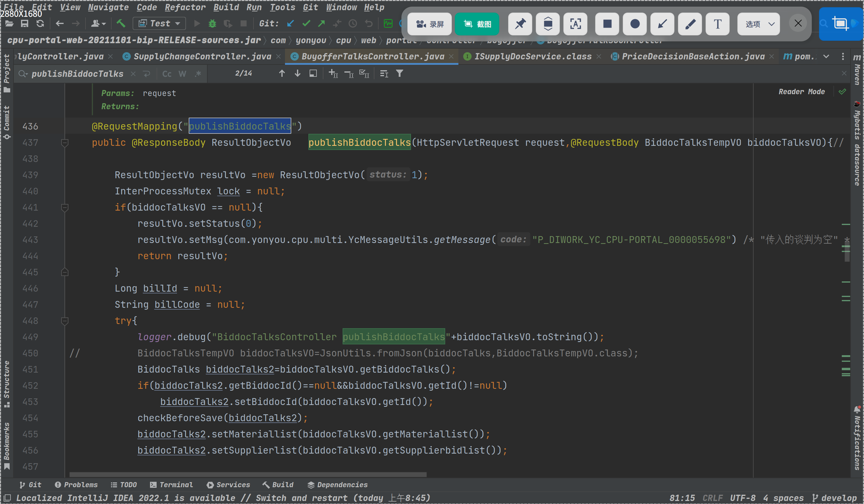
Task: Switch to PriceDecisionBaseAction.java tab
Action: 693,57
